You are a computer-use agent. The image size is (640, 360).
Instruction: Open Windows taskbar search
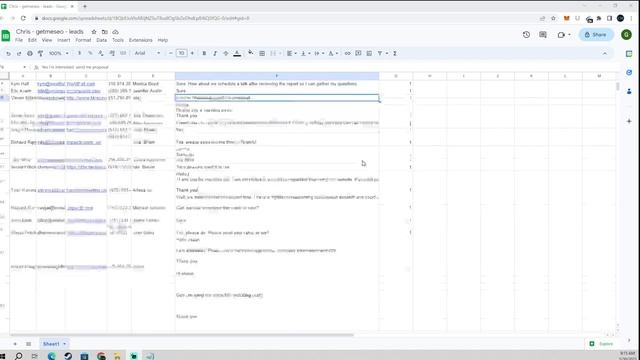pyautogui.click(x=18, y=356)
